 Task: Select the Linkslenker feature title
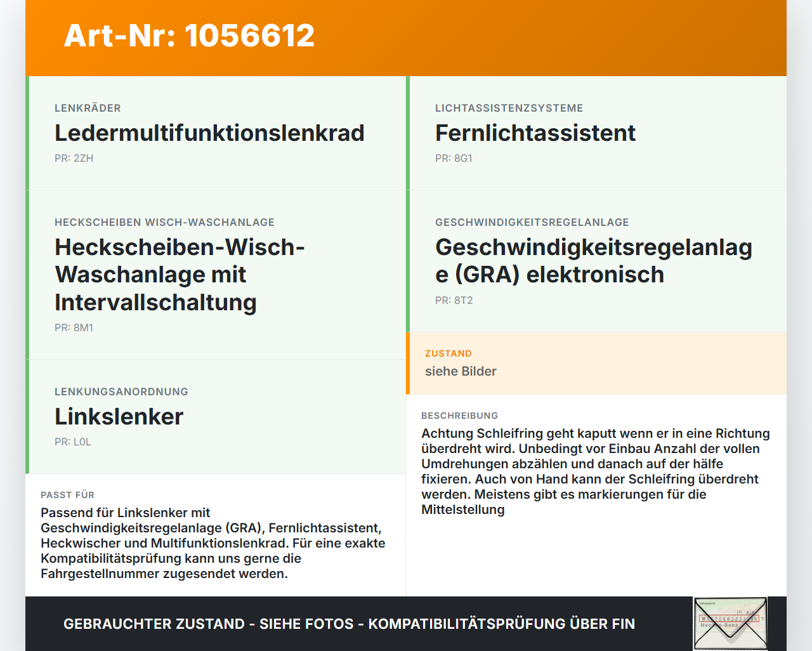click(x=119, y=416)
